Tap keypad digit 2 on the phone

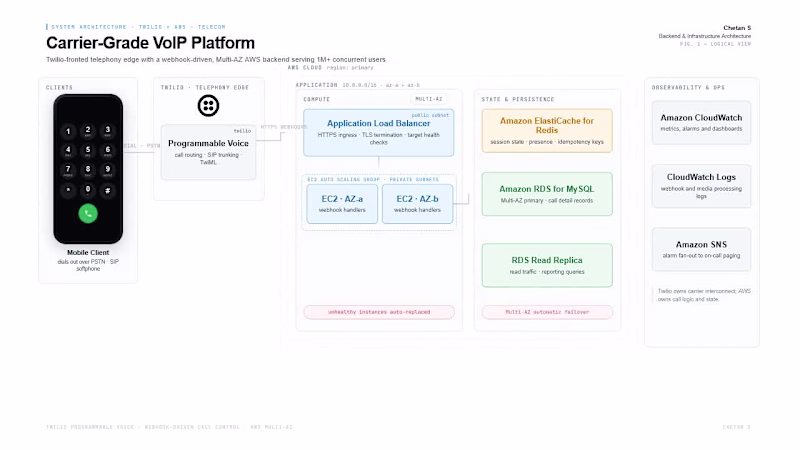(88, 131)
